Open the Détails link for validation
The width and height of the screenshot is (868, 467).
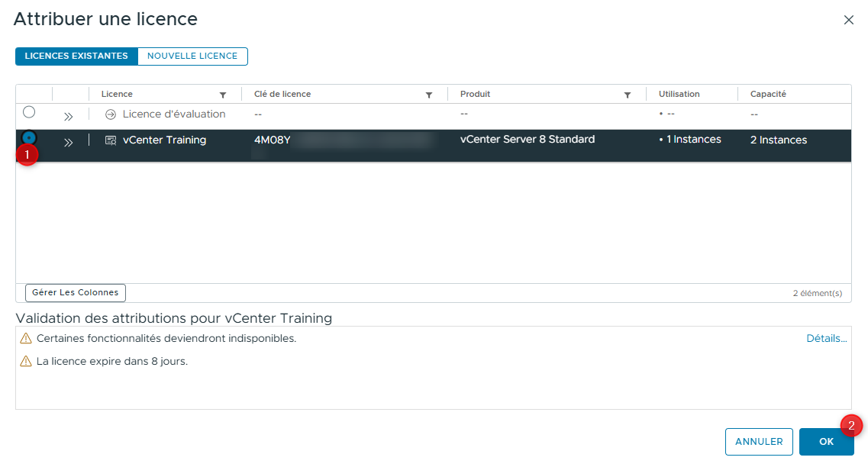coord(826,339)
